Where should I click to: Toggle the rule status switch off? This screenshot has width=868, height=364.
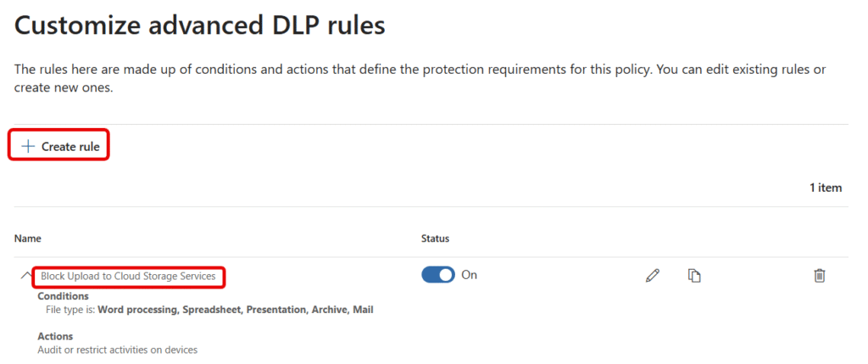tap(438, 275)
